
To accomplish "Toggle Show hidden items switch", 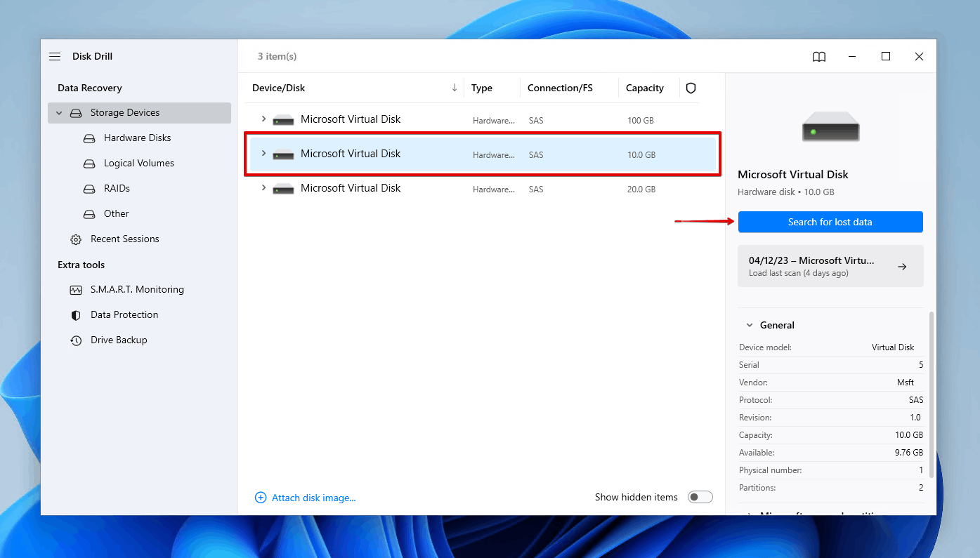I will 700,497.
